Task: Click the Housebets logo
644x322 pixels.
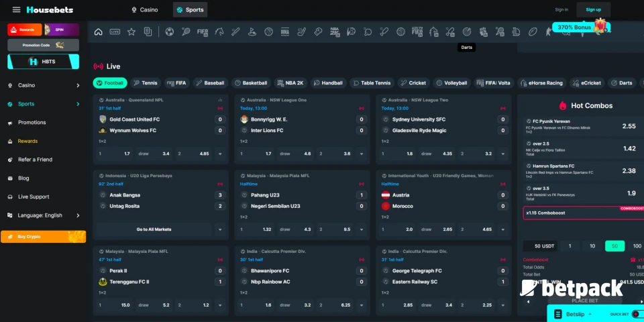Action: coord(50,9)
